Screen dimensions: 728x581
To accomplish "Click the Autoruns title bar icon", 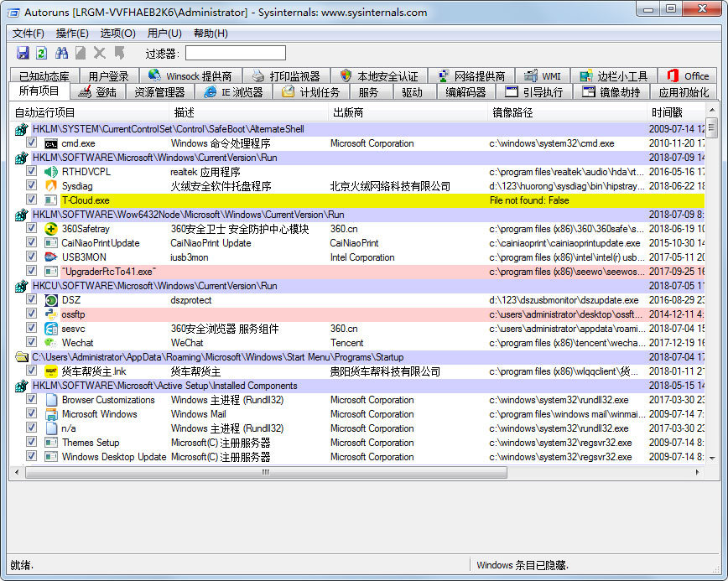I will 13,13.
